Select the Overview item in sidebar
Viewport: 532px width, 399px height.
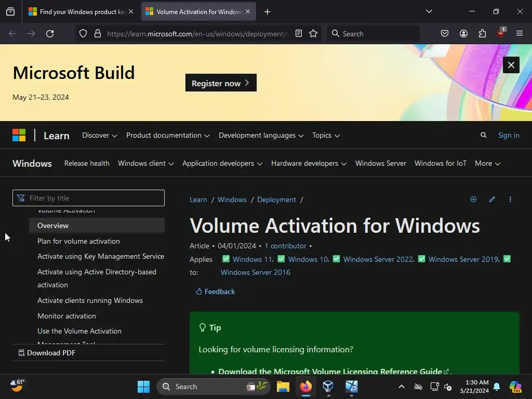coord(97,225)
